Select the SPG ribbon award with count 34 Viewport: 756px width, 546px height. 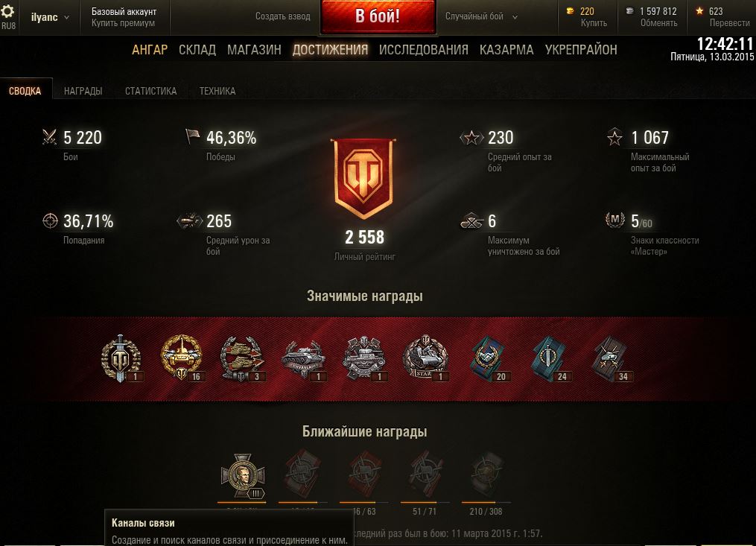tap(611, 358)
